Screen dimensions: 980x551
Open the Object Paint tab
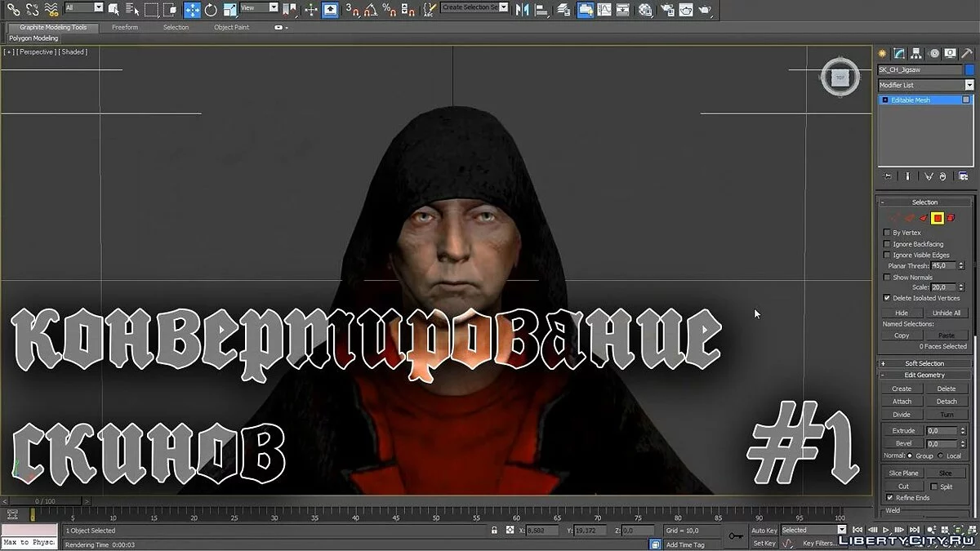pos(231,28)
